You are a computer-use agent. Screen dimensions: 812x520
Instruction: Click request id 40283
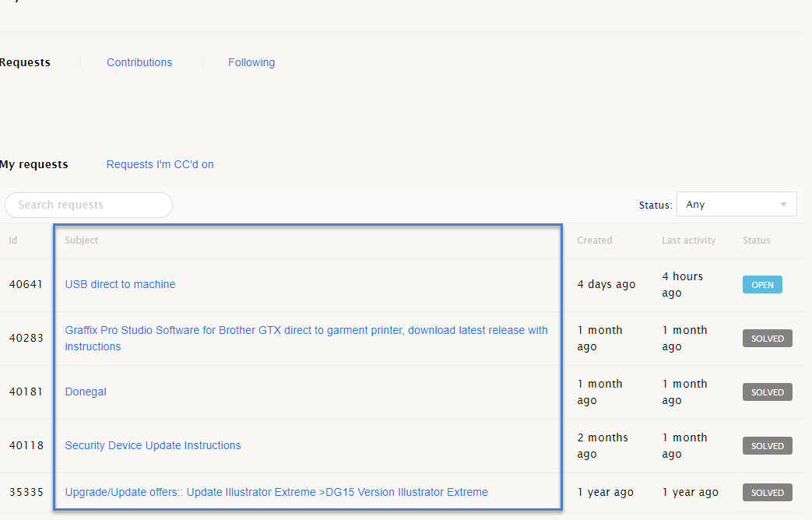point(26,338)
